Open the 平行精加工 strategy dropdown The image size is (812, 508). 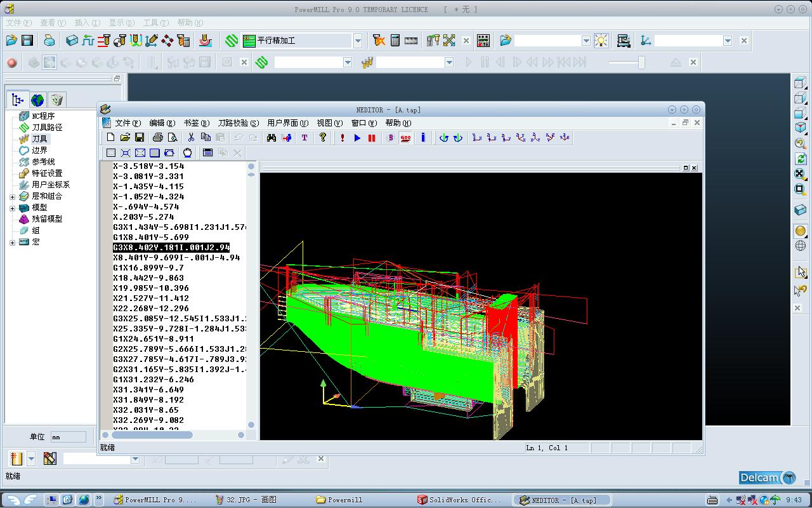tap(358, 41)
